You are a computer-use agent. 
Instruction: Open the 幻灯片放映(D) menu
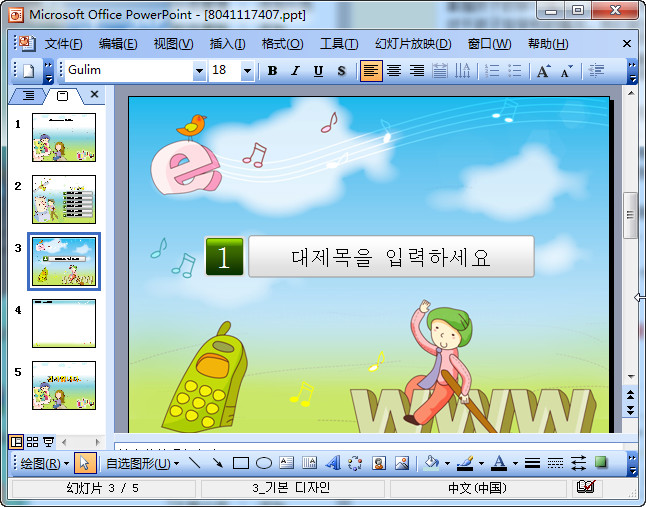point(413,44)
